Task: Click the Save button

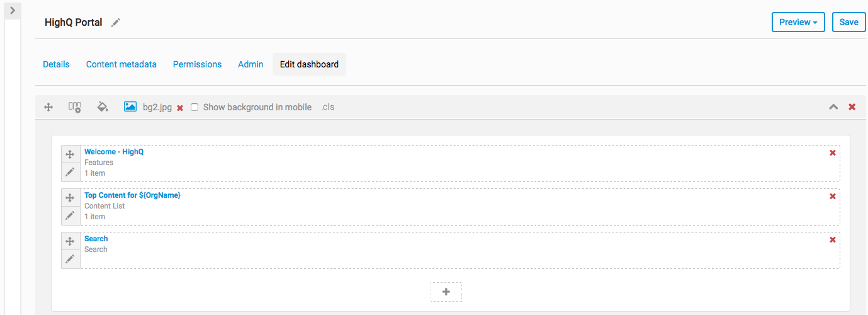Action: coord(848,22)
